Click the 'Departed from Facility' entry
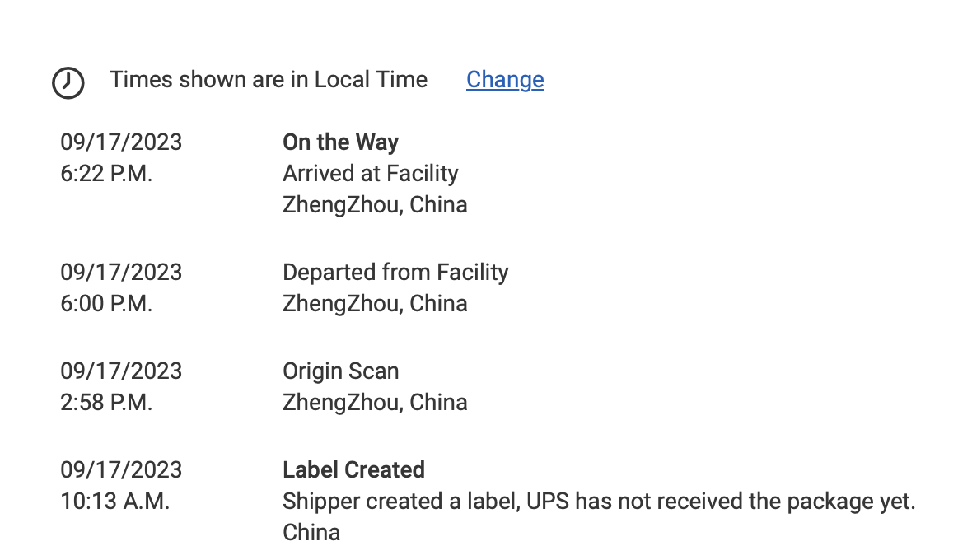The image size is (972, 560). [x=395, y=273]
